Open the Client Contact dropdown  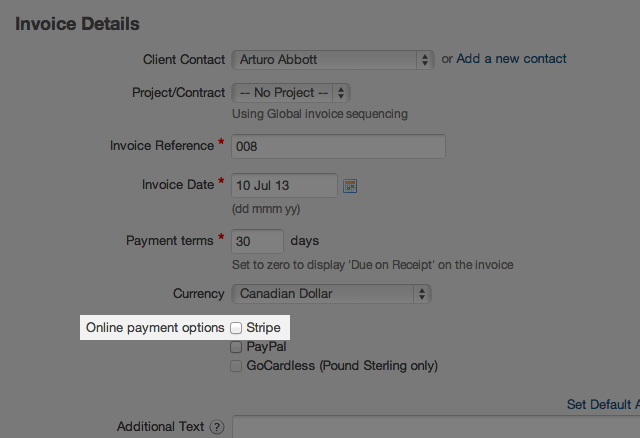pyautogui.click(x=333, y=59)
